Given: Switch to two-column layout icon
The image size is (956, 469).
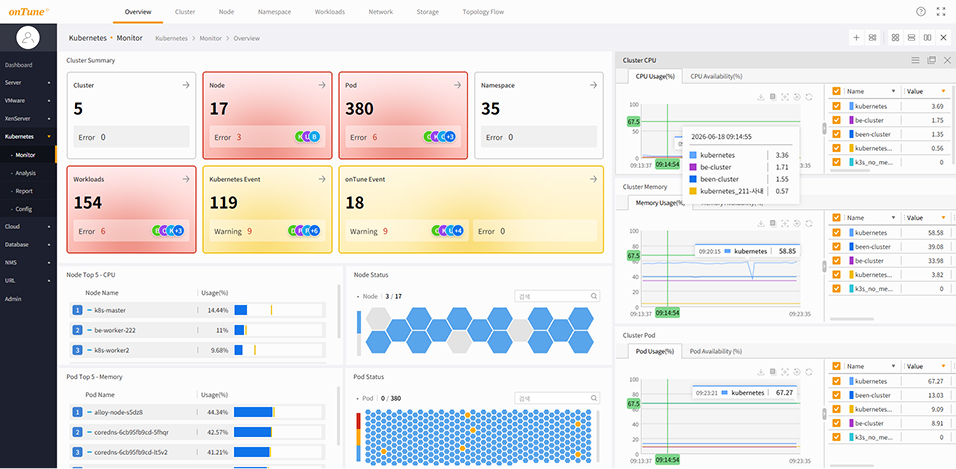Looking at the screenshot, I should click(927, 38).
